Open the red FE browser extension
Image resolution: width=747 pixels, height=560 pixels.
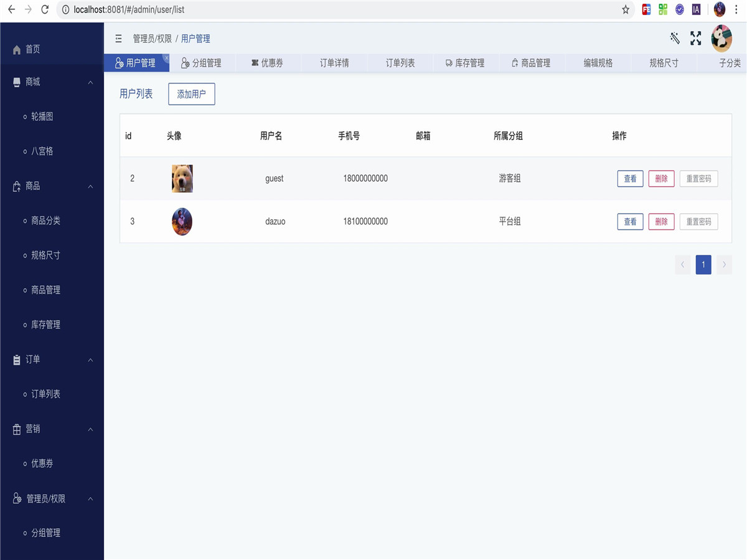pyautogui.click(x=647, y=9)
